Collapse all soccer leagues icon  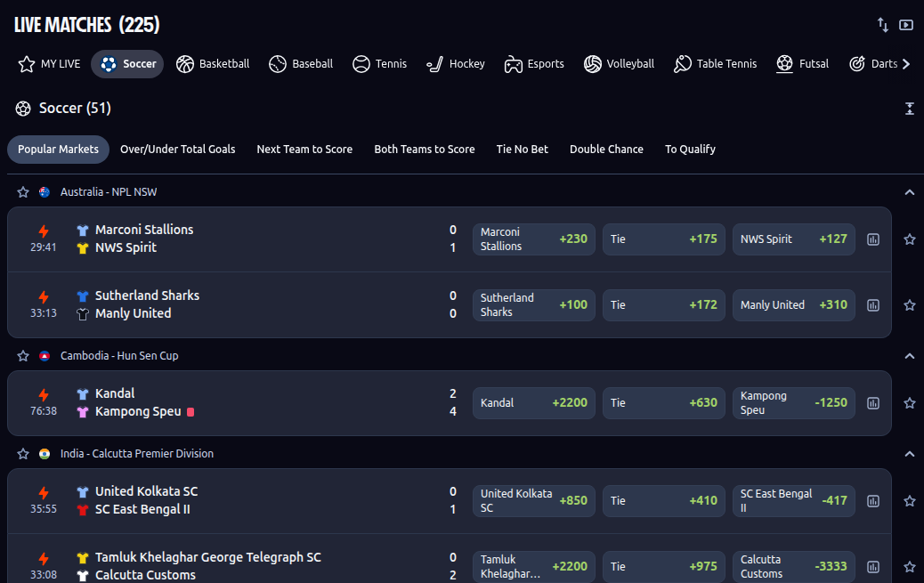coord(909,109)
